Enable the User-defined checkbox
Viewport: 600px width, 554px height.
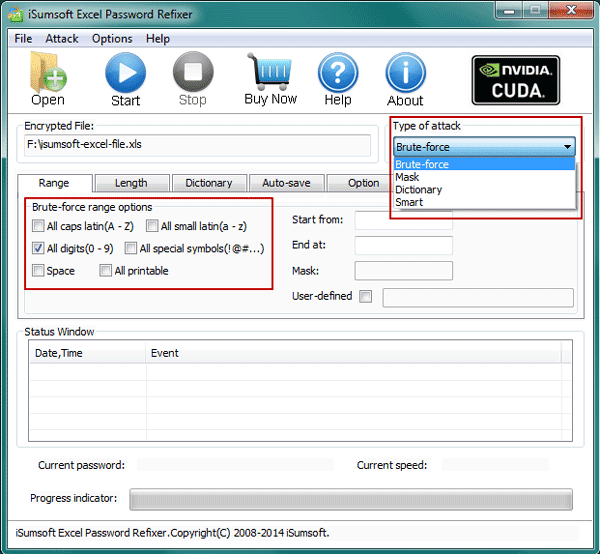coord(365,296)
